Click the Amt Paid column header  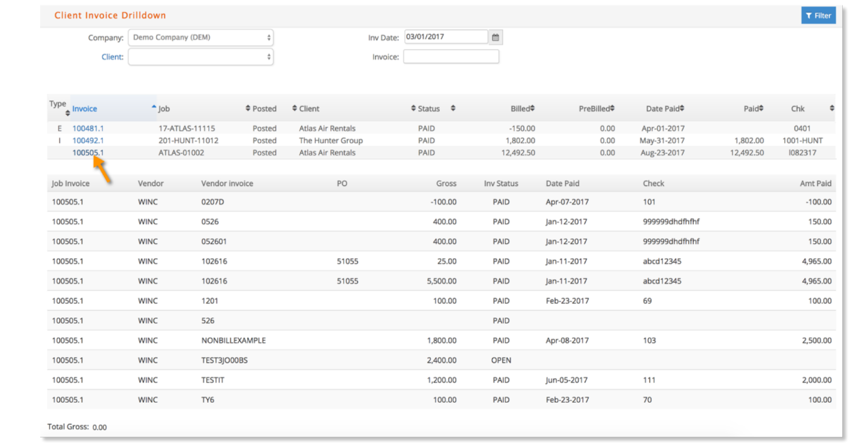pyautogui.click(x=816, y=183)
